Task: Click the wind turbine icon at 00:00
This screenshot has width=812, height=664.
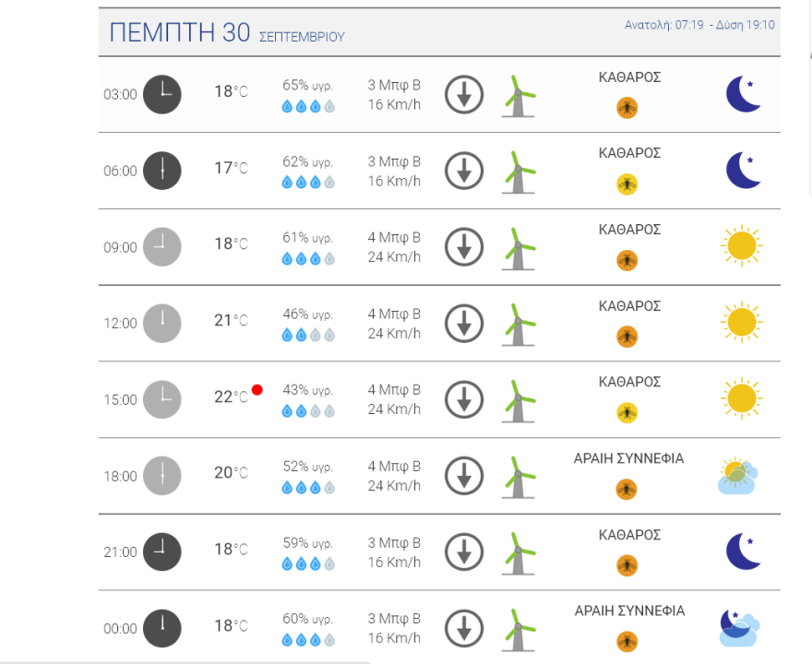Action: click(519, 629)
